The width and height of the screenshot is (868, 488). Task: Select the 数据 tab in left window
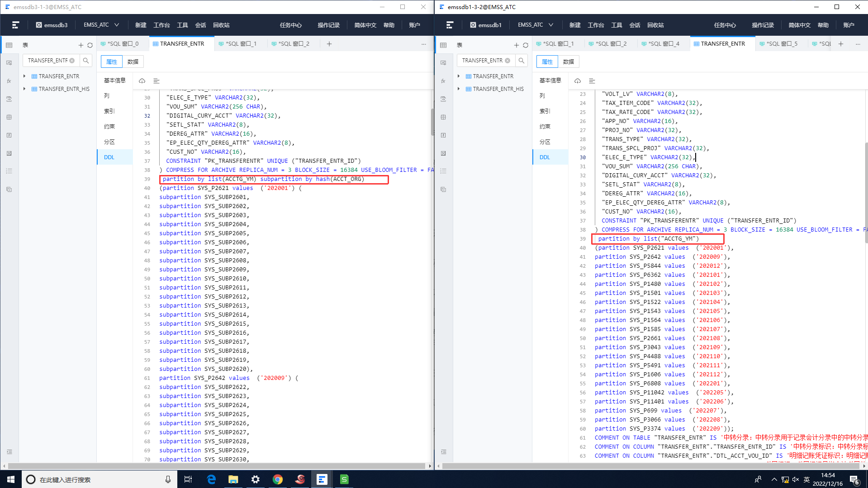133,62
